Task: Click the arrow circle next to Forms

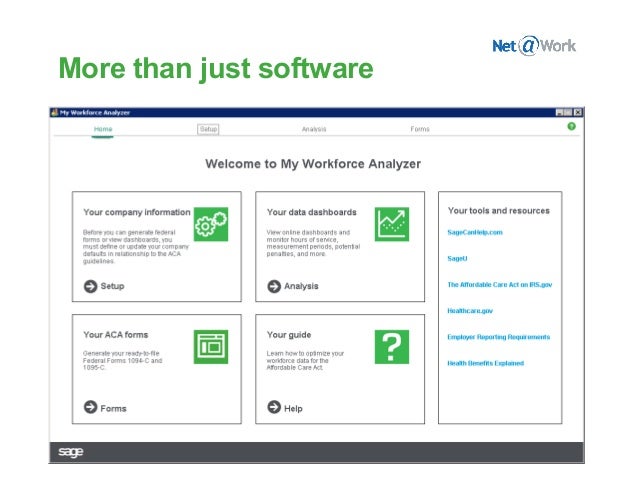Action: (x=90, y=407)
